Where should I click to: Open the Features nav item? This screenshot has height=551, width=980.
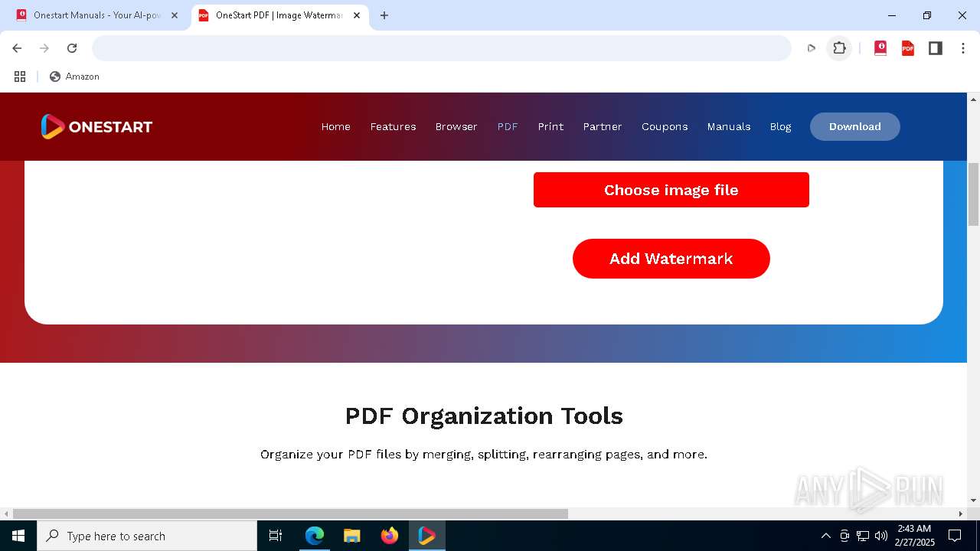coord(393,126)
